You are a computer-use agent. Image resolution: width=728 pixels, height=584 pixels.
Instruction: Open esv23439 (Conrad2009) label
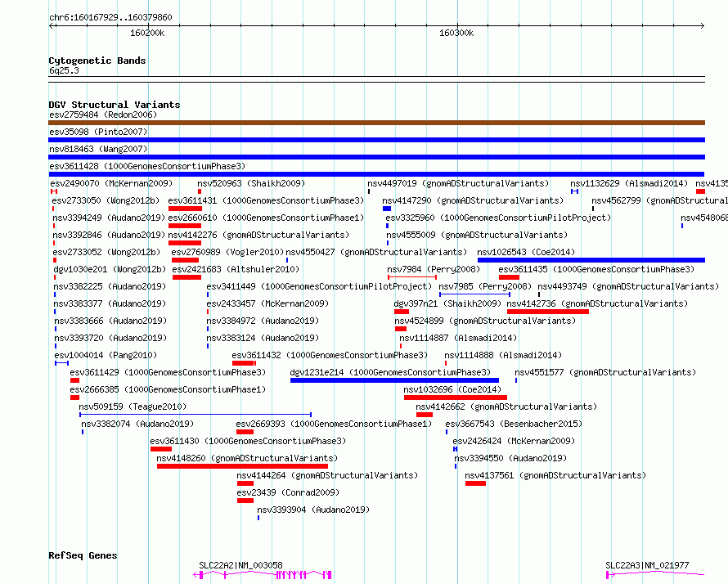coord(288,492)
